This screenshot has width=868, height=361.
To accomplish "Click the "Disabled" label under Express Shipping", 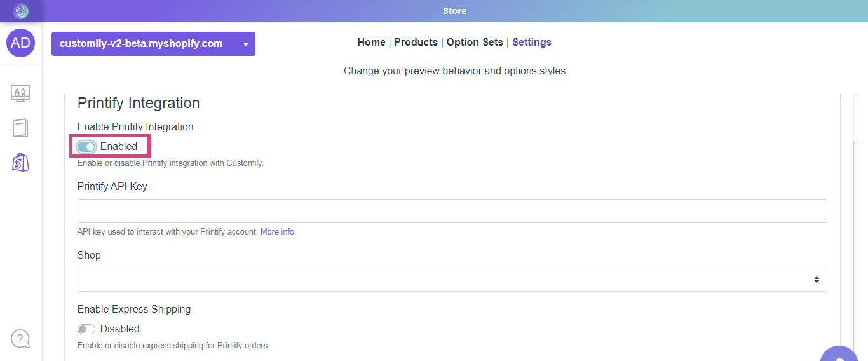I will (120, 329).
